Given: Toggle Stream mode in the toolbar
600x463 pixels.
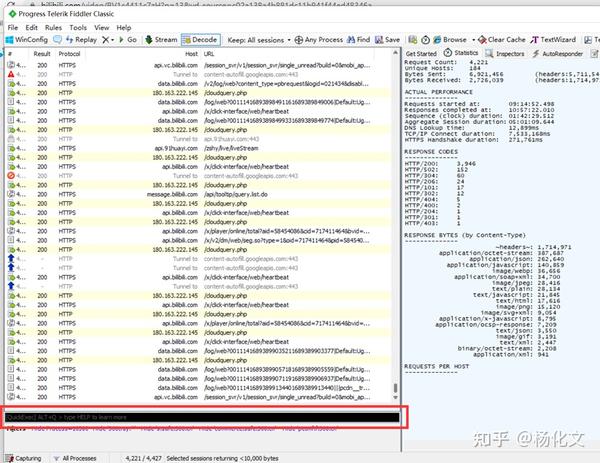Looking at the screenshot, I should (161, 40).
